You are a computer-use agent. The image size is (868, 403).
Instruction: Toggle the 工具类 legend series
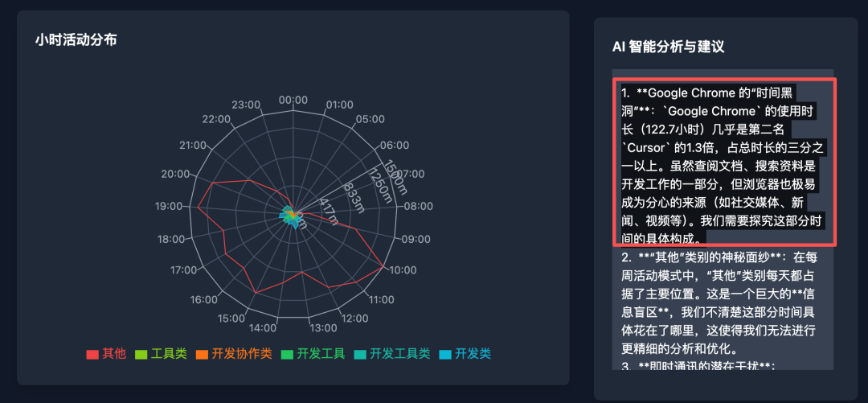161,354
